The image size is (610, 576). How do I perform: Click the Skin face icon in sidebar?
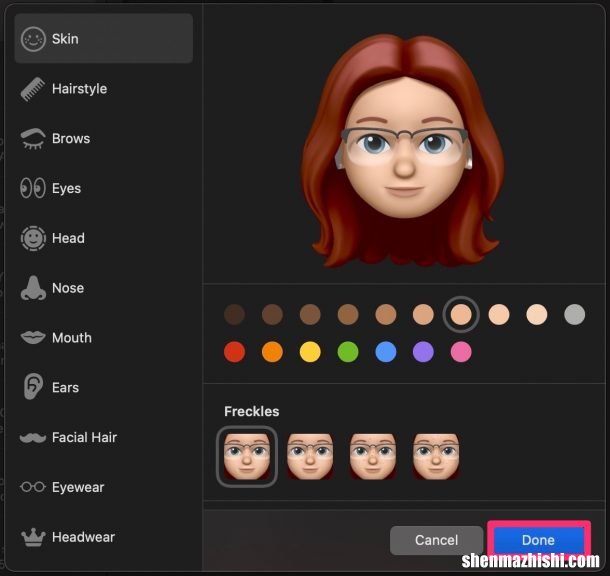pos(33,39)
